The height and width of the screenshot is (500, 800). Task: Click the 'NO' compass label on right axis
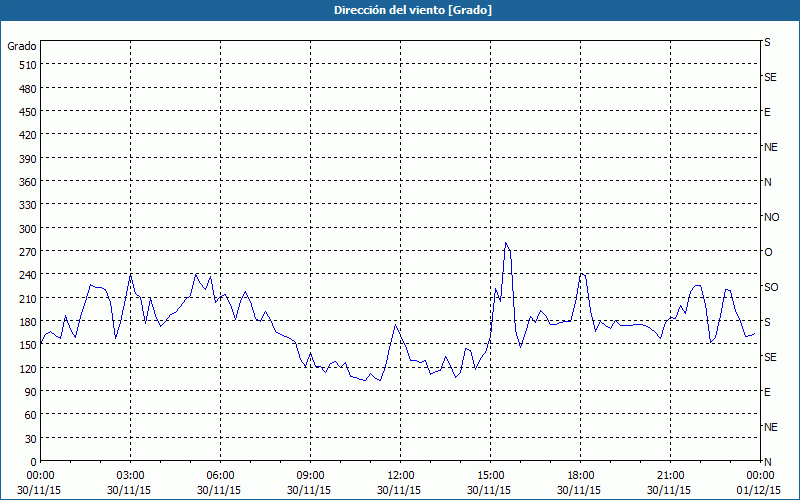coord(772,217)
